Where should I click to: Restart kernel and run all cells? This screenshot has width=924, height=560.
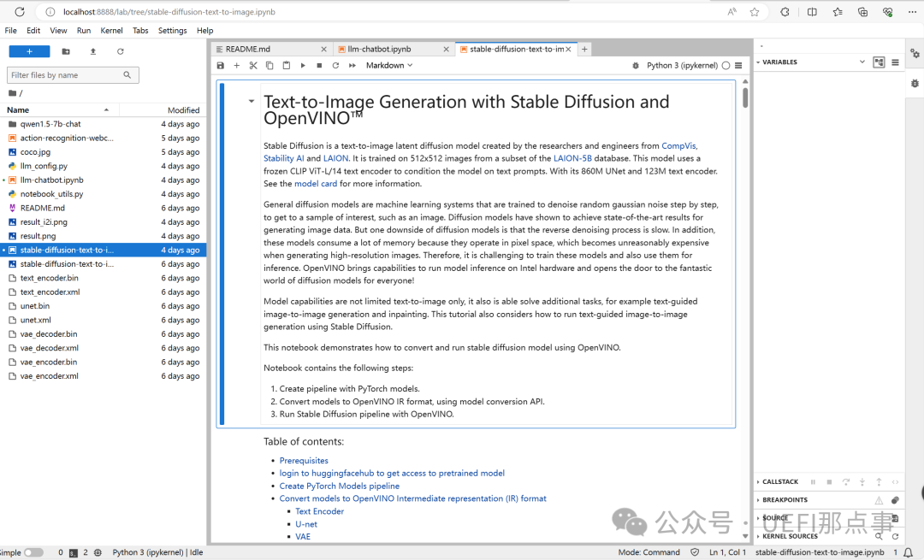pos(352,66)
